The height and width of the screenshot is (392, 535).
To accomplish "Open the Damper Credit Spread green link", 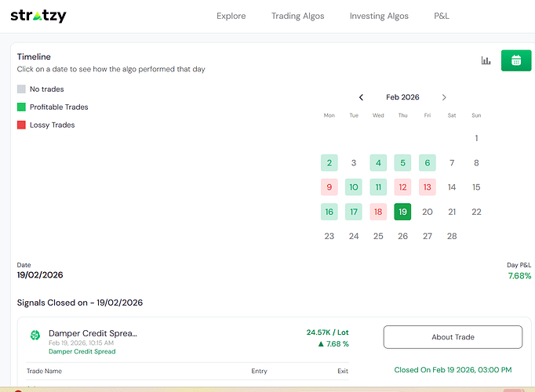I will coord(82,351).
